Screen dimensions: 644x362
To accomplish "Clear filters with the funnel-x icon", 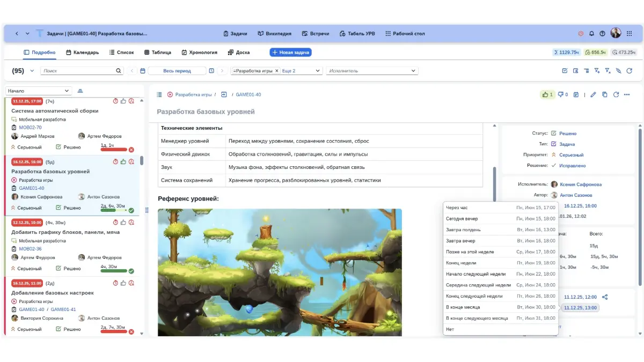I will 608,71.
